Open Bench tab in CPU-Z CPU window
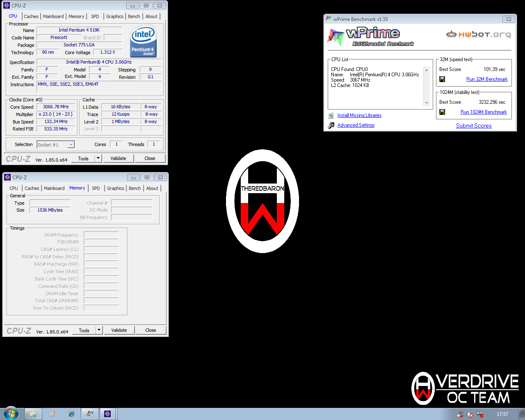Image resolution: width=525 pixels, height=420 pixels. pos(134,16)
